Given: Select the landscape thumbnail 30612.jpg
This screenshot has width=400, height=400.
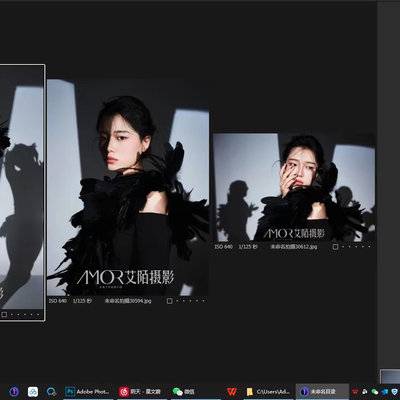Looking at the screenshot, I should pyautogui.click(x=294, y=187).
